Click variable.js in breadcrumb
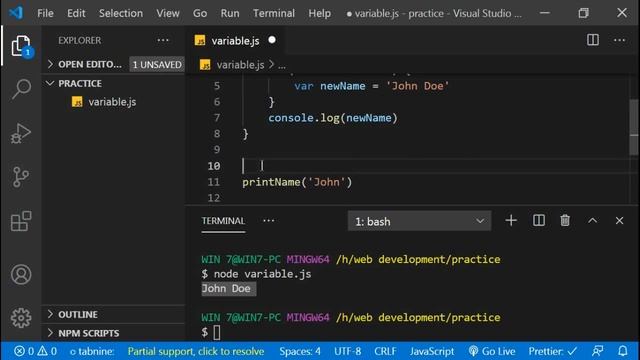 tap(240, 65)
